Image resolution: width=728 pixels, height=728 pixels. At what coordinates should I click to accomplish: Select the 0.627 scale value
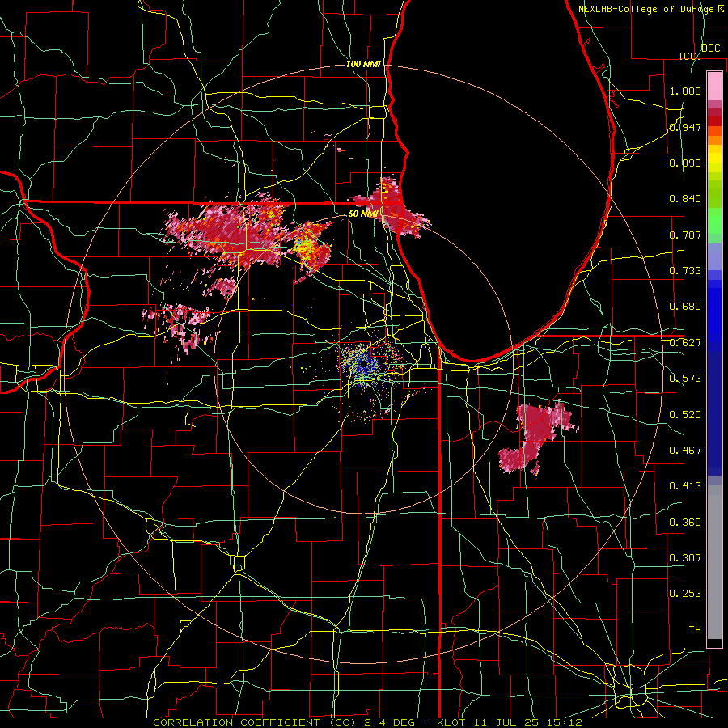(x=685, y=343)
